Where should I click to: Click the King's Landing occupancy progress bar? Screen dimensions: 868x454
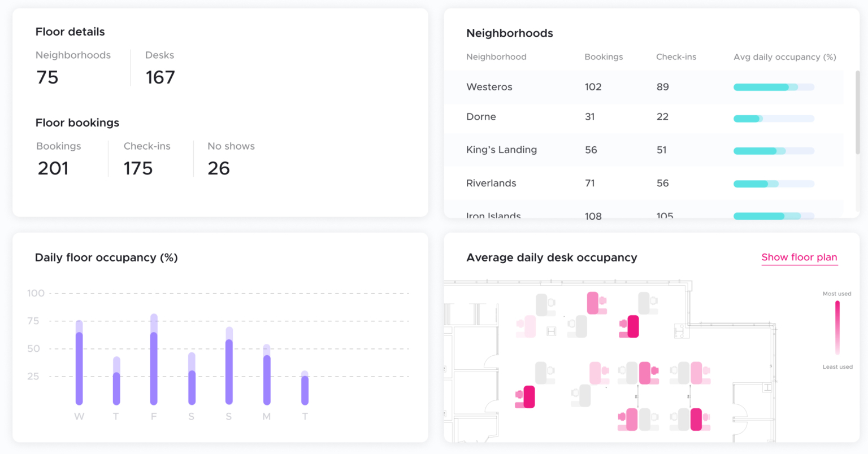click(x=774, y=151)
